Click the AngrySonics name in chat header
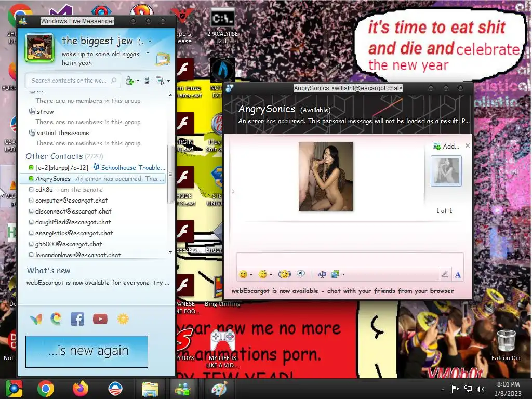The width and height of the screenshot is (532, 399). coord(267,109)
